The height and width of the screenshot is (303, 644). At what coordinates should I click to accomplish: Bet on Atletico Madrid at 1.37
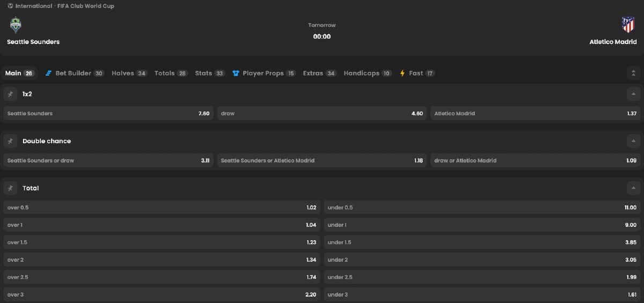click(x=536, y=114)
